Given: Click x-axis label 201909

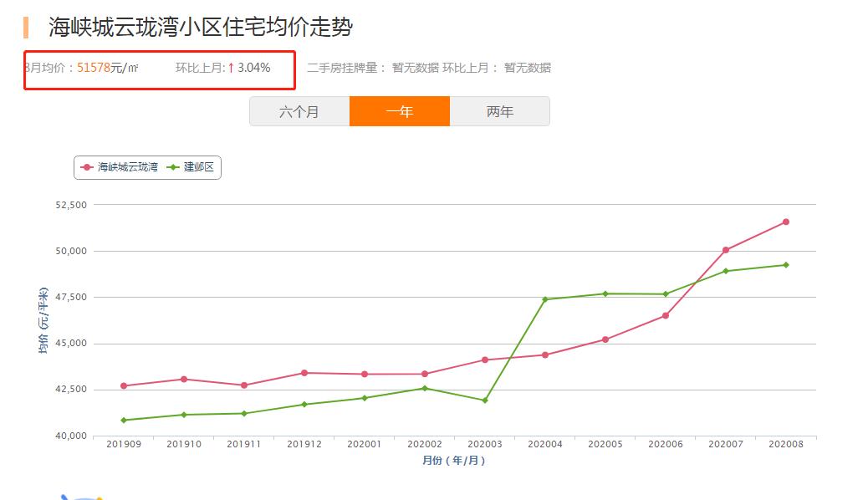Looking at the screenshot, I should pyautogui.click(x=124, y=444).
